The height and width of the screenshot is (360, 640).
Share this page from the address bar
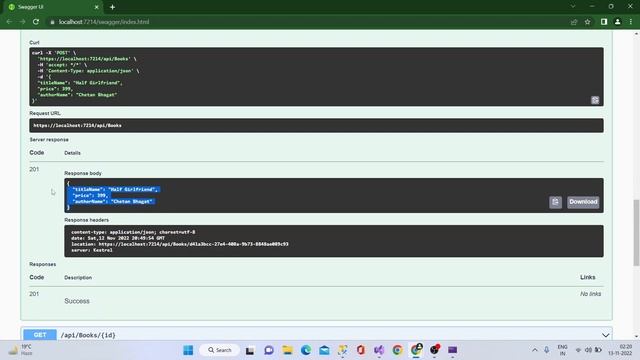tap(574, 22)
